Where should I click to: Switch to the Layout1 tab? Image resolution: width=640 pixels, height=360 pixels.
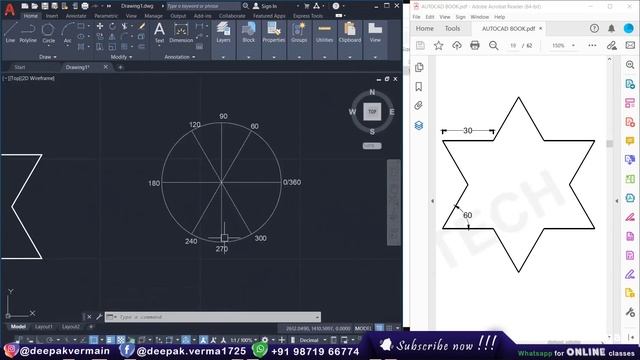pos(44,327)
